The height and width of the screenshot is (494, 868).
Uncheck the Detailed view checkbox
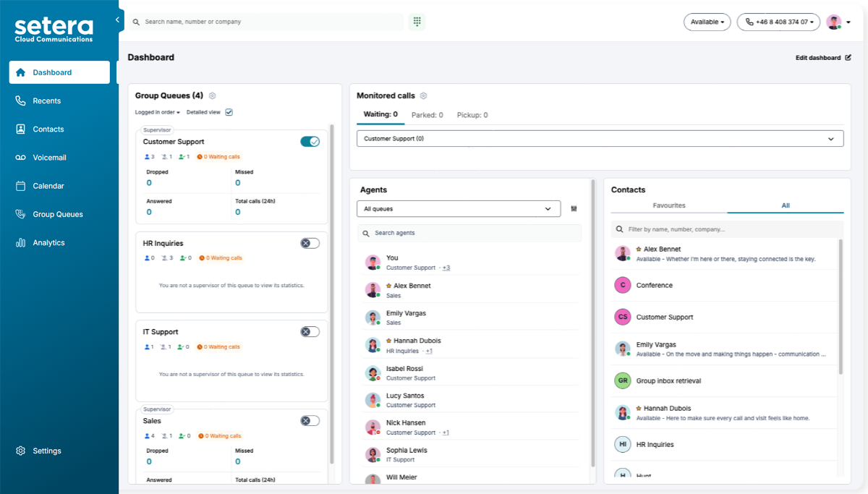[x=229, y=112]
